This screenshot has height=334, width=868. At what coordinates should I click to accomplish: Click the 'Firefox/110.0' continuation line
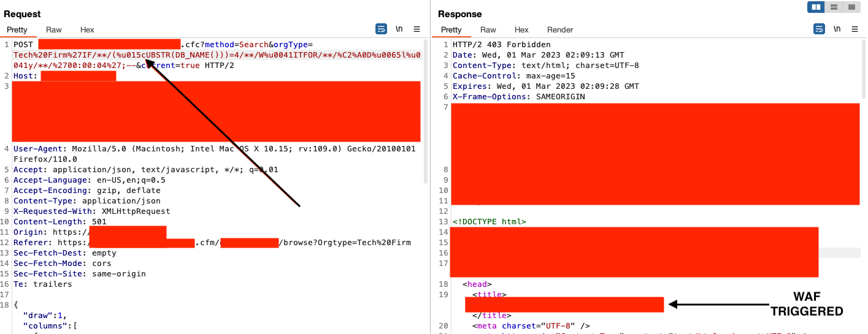click(45, 159)
